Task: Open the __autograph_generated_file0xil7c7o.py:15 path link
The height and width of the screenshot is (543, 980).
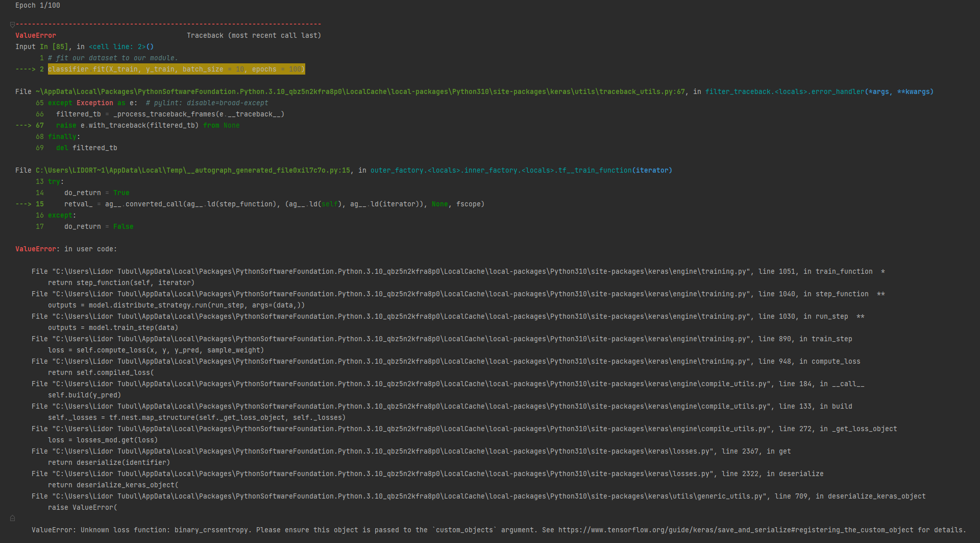Action: [193, 170]
